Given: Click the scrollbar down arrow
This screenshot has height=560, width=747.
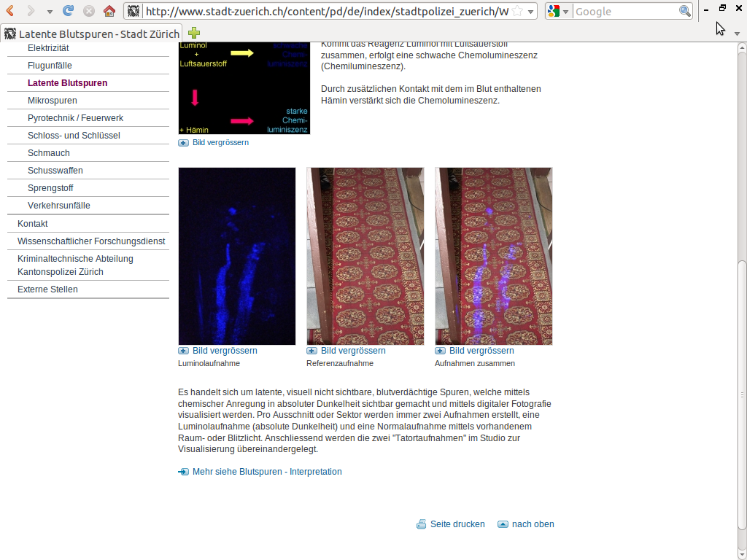Looking at the screenshot, I should (742, 554).
